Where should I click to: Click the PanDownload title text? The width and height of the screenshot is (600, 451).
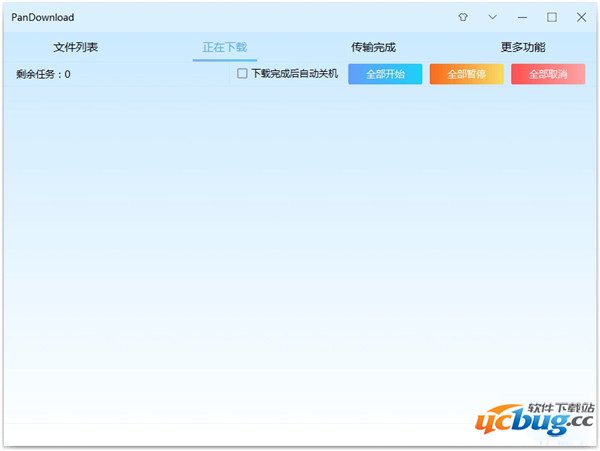pyautogui.click(x=42, y=17)
